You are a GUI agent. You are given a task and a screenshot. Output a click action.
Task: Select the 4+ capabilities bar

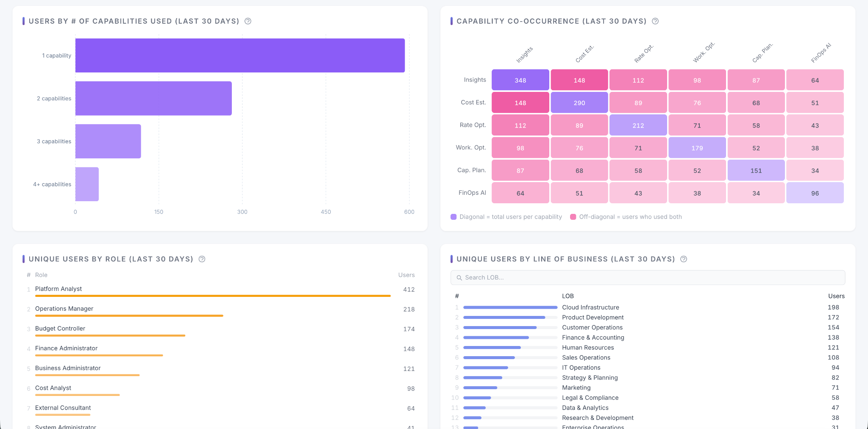coord(87,184)
